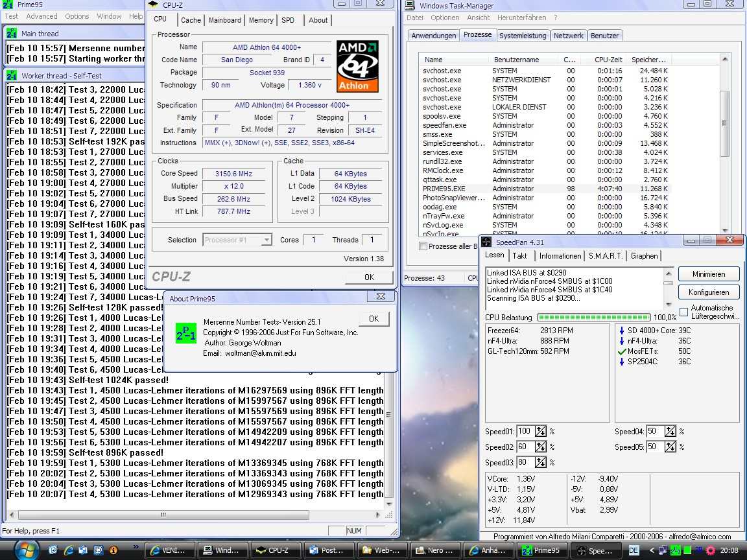This screenshot has height=560, width=747.
Task: Click the SpeedFan 4.31 title bar icon
Action: pos(486,242)
